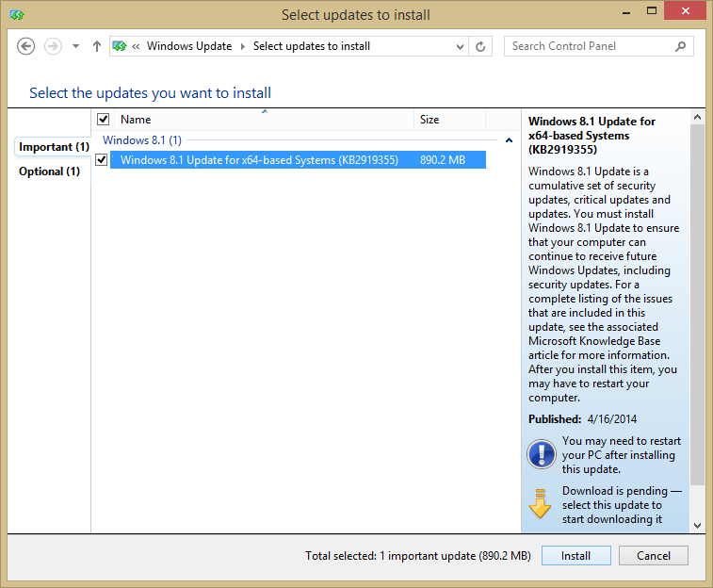Click the details pane scrollbar thumb
713x588 pixels.
pyautogui.click(x=697, y=304)
